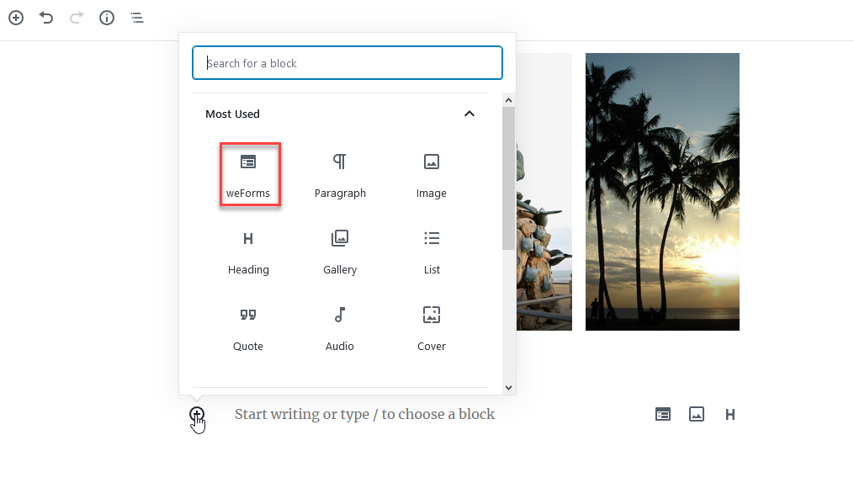This screenshot has height=504, width=854.
Task: Click the Undo icon
Action: pos(46,18)
